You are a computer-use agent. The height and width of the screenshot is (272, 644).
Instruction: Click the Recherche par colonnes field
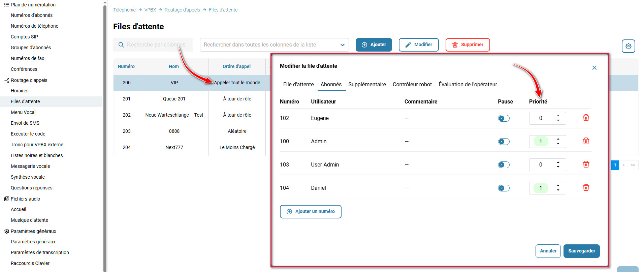point(153,45)
